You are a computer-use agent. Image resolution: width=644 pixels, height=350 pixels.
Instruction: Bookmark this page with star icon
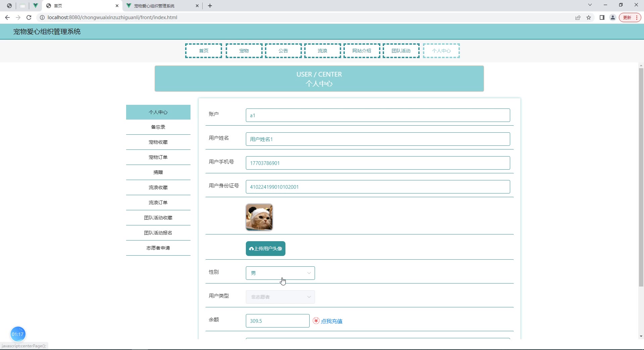(x=589, y=17)
